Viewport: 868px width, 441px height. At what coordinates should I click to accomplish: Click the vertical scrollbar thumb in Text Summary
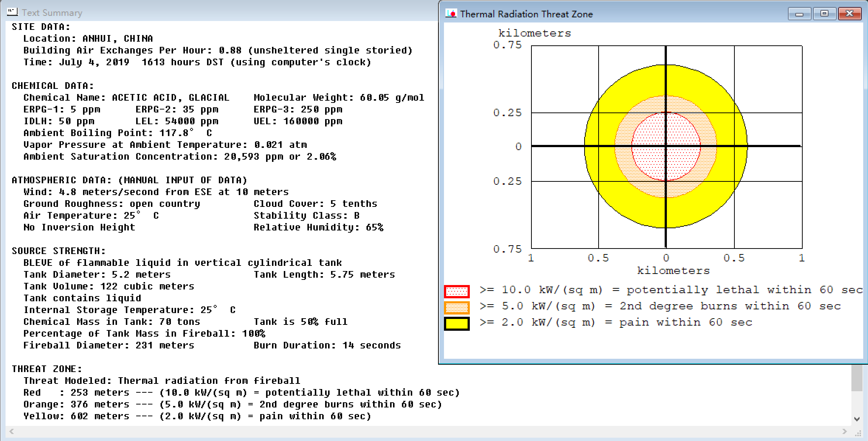857,378
